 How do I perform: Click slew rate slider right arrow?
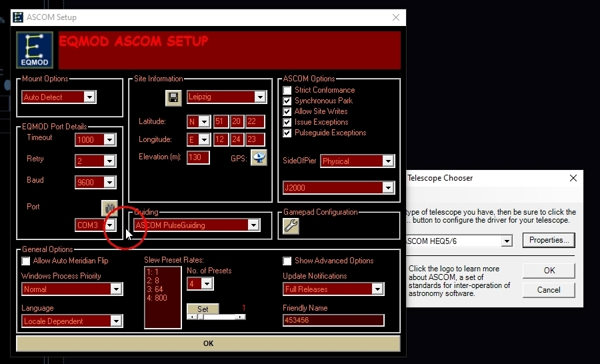[240, 317]
